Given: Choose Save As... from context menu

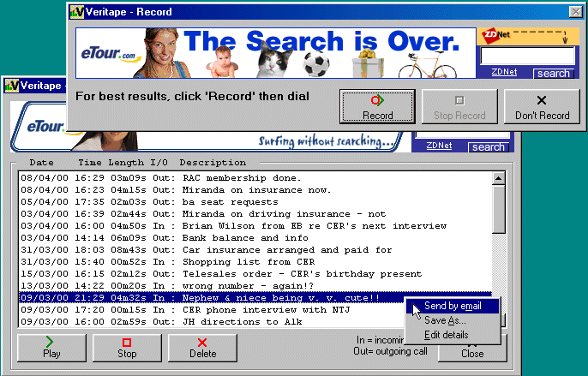Looking at the screenshot, I should click(x=453, y=320).
